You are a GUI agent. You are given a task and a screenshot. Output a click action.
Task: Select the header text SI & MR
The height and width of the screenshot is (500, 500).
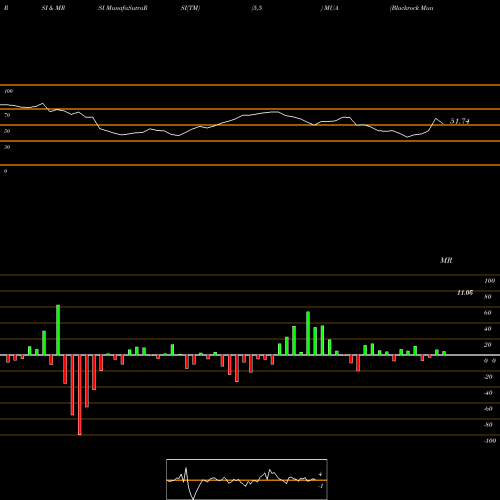pos(53,8)
